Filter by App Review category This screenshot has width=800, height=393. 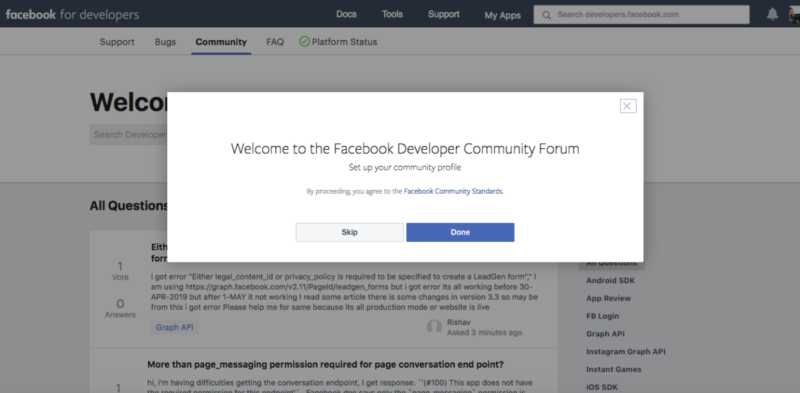tap(608, 299)
